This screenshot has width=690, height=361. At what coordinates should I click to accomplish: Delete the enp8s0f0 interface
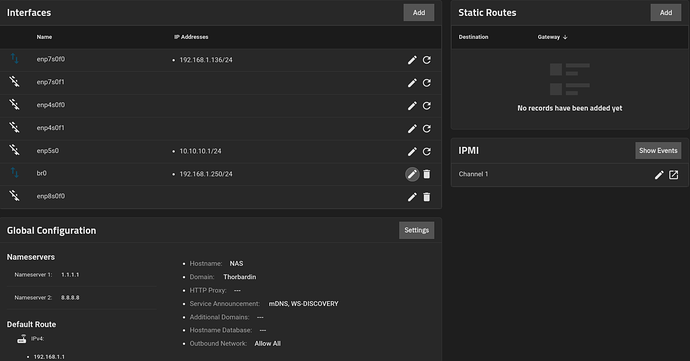point(426,197)
